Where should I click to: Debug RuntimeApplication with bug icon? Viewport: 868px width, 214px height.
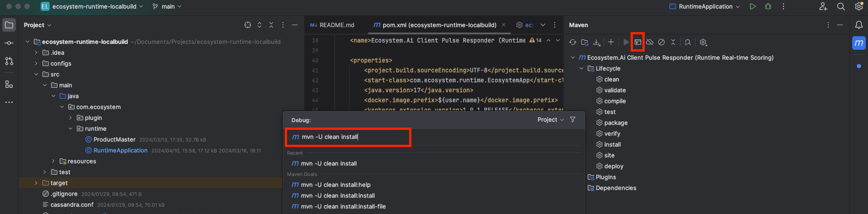coord(768,6)
